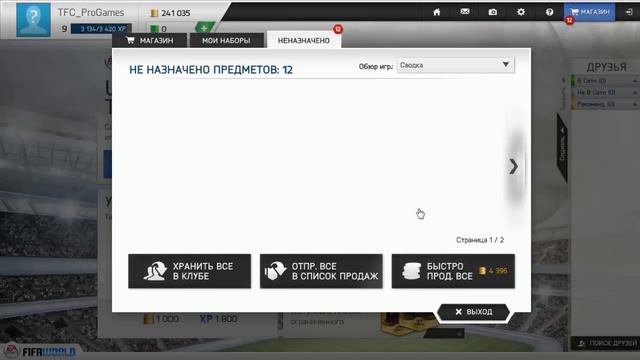Click the FIFA World logo
The image size is (640, 360).
coord(41,351)
